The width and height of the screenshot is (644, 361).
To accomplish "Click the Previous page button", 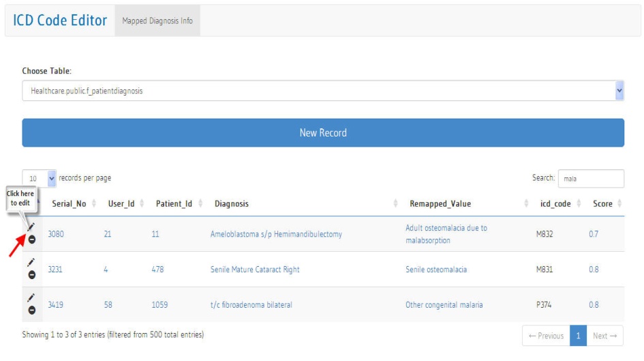I will pos(546,336).
